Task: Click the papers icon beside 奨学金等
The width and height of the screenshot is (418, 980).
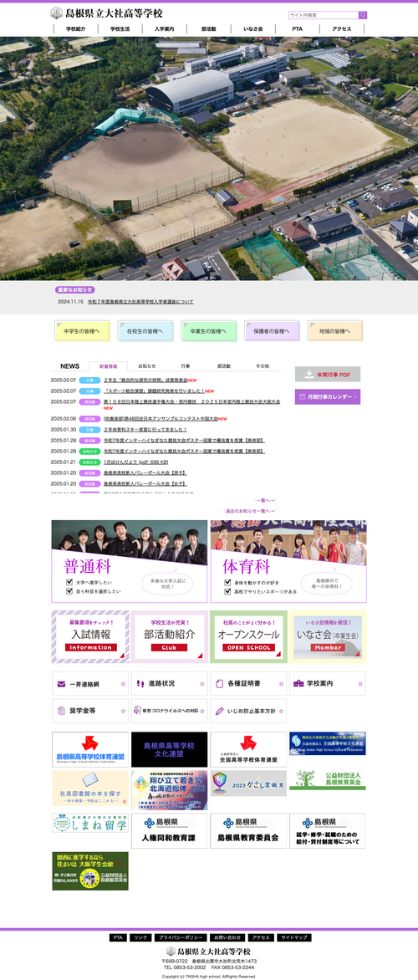Action: (x=61, y=712)
